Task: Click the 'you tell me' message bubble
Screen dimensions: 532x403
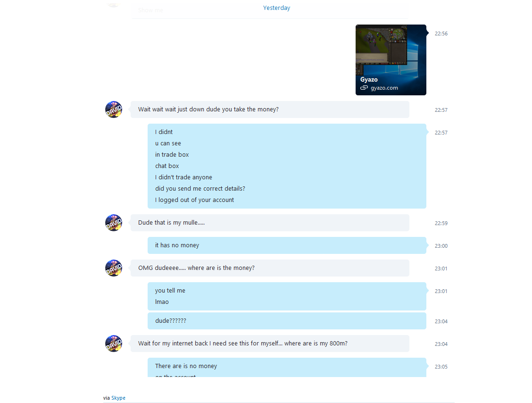Action: (287, 296)
